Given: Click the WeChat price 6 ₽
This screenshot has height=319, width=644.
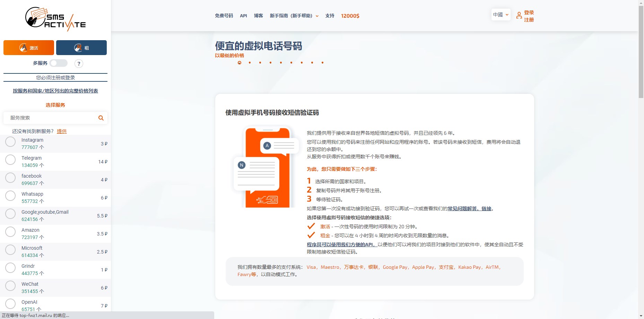Looking at the screenshot, I should point(104,288).
